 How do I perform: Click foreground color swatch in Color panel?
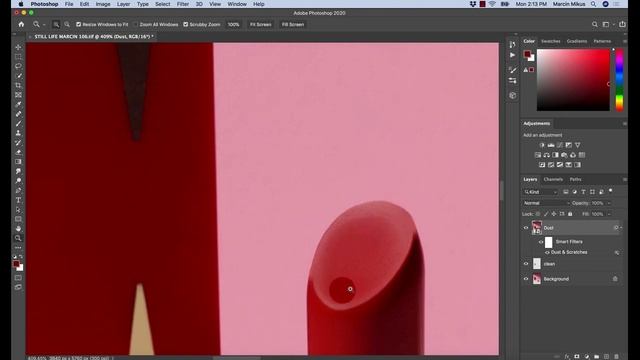point(527,54)
